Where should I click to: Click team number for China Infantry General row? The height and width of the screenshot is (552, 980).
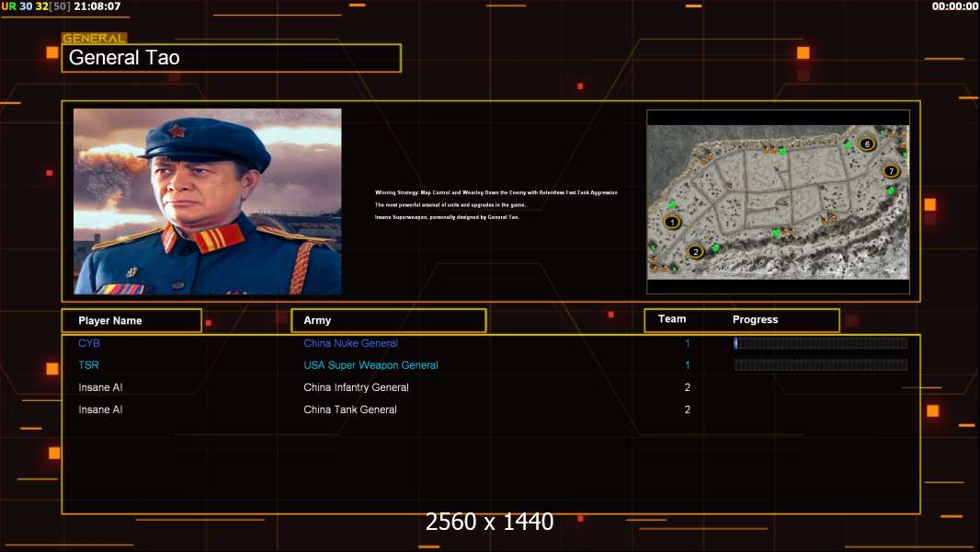688,387
